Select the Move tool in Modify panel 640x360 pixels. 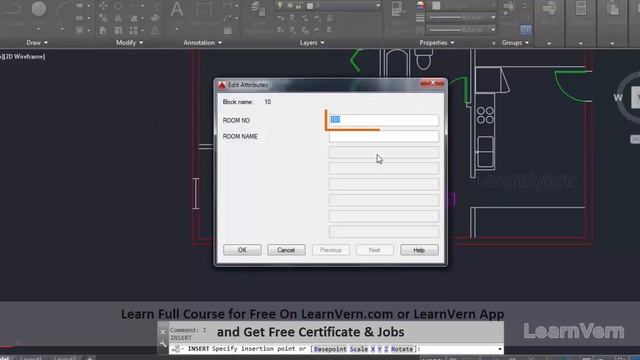point(103,5)
